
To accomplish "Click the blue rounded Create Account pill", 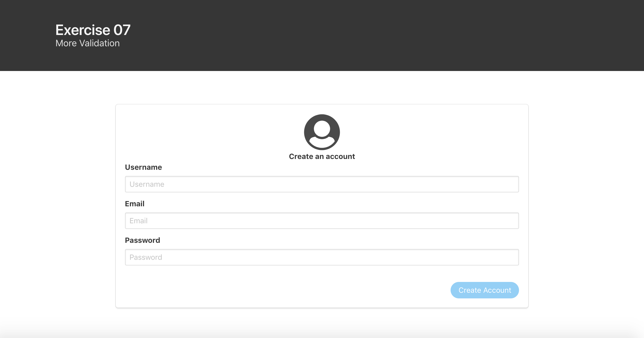I will pyautogui.click(x=485, y=290).
